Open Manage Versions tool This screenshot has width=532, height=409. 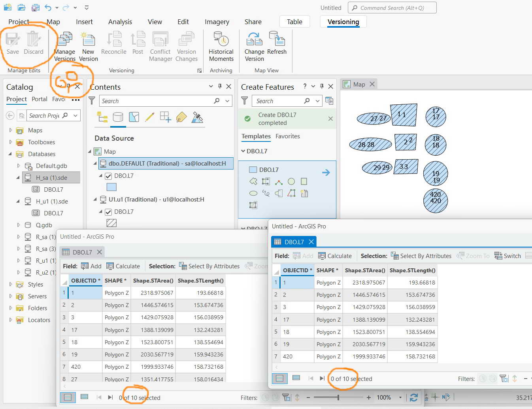tap(64, 47)
